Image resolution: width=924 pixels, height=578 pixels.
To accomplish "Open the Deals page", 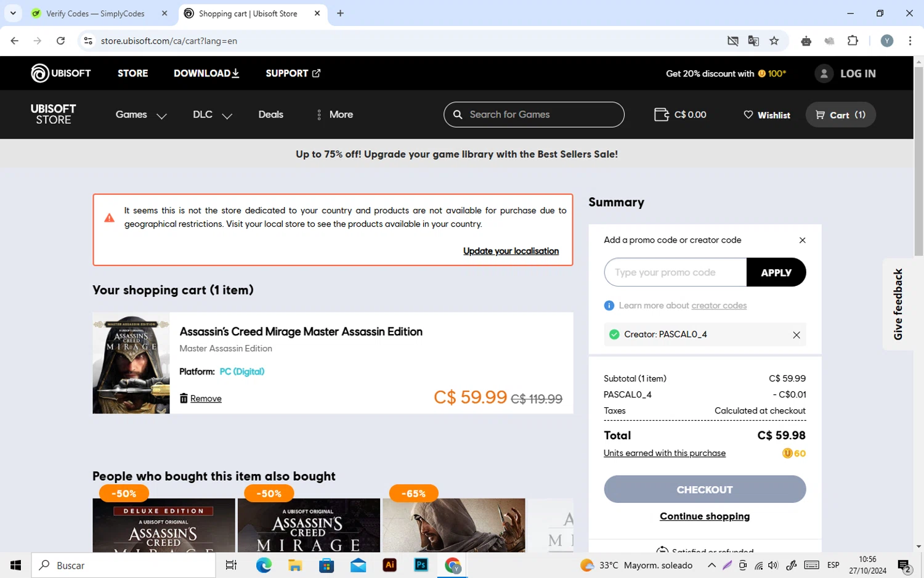I will (x=271, y=115).
